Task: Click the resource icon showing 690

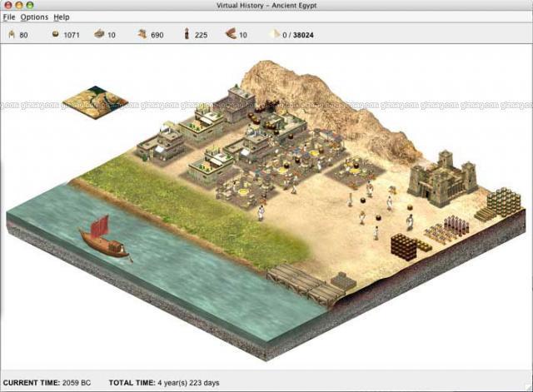Action: (142, 35)
